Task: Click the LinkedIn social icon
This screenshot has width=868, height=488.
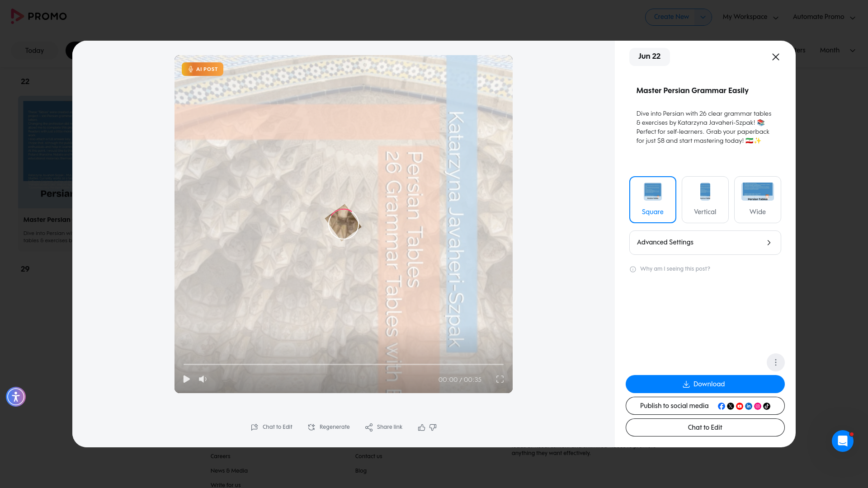Action: (x=748, y=406)
